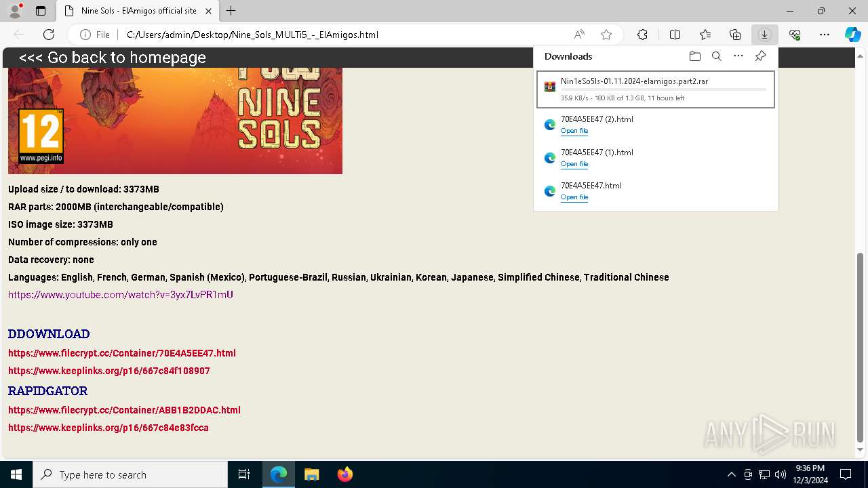This screenshot has width=868, height=488.
Task: Click the Upload size 3373MB text
Action: point(83,189)
